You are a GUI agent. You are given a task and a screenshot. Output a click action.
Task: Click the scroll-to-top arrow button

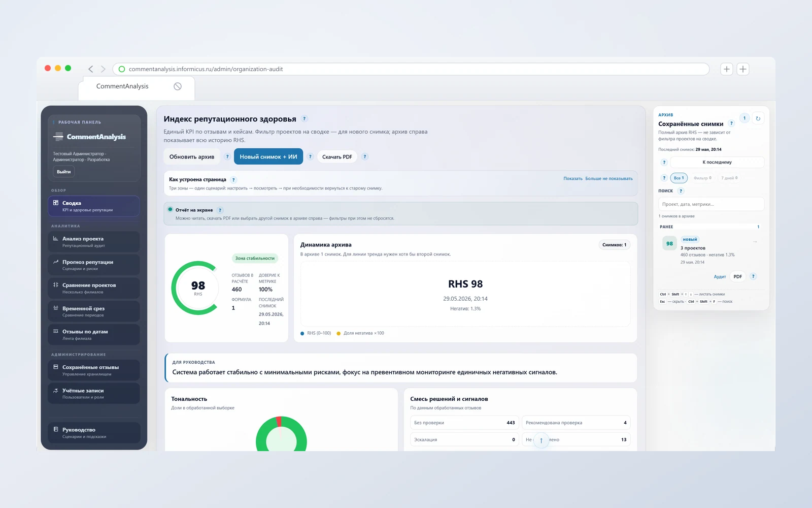[541, 440]
